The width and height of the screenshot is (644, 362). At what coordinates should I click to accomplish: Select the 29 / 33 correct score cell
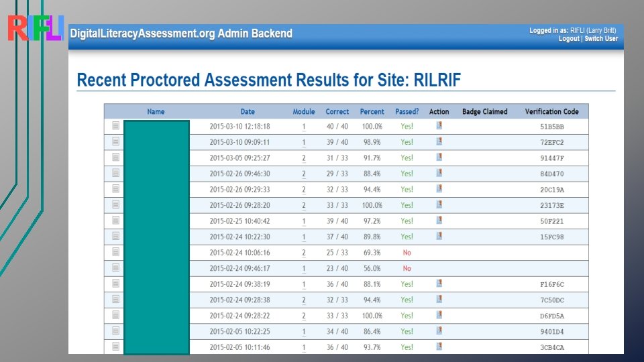coord(337,174)
